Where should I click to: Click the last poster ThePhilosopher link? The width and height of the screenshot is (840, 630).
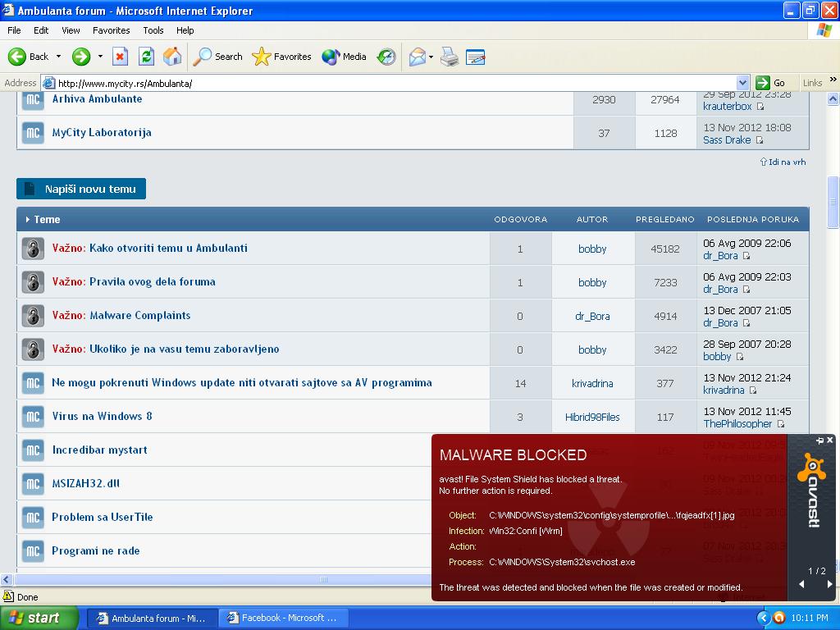tap(737, 424)
